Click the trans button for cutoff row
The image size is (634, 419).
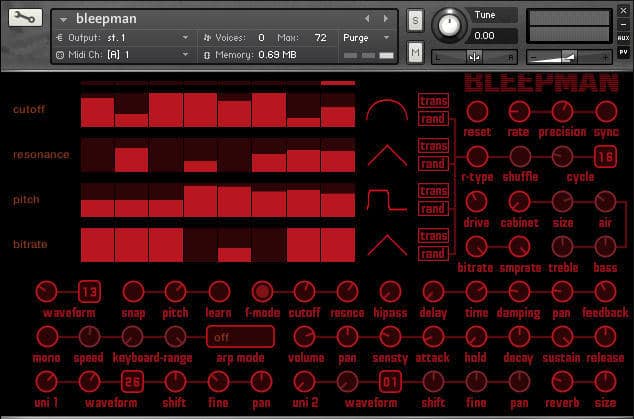tap(433, 101)
